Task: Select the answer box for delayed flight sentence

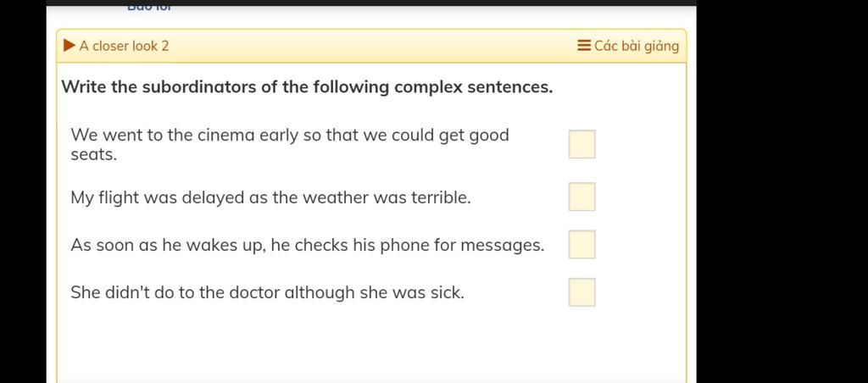Action: (581, 197)
